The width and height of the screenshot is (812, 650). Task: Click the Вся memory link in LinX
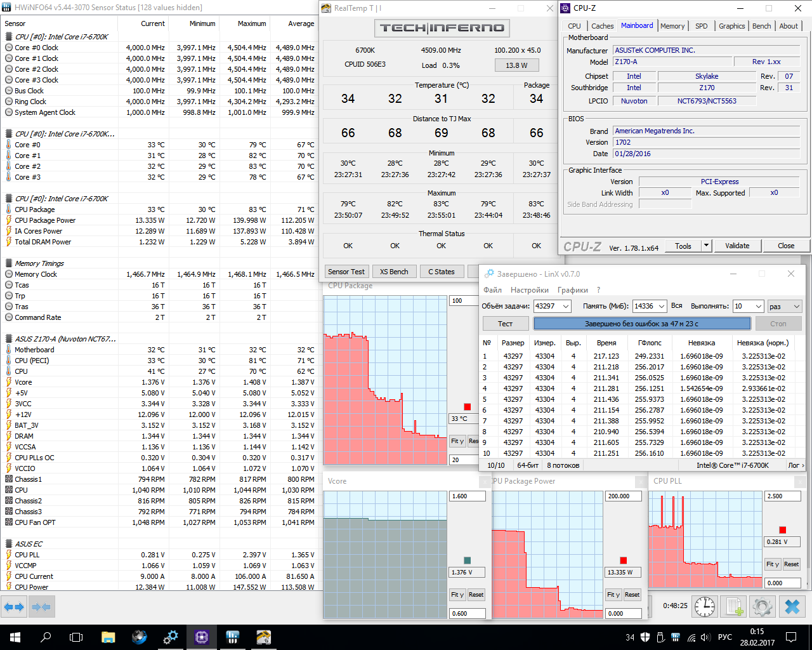click(x=677, y=306)
